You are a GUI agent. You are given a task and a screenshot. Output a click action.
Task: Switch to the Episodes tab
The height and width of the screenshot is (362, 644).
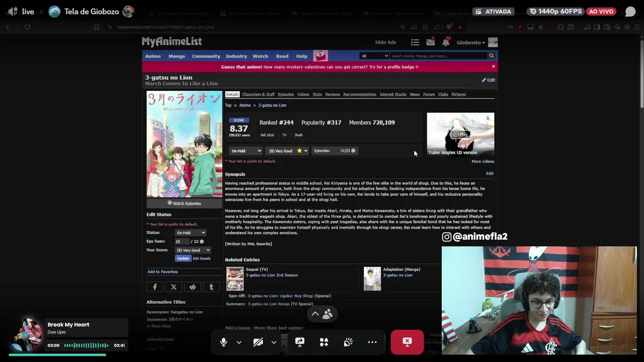point(286,95)
